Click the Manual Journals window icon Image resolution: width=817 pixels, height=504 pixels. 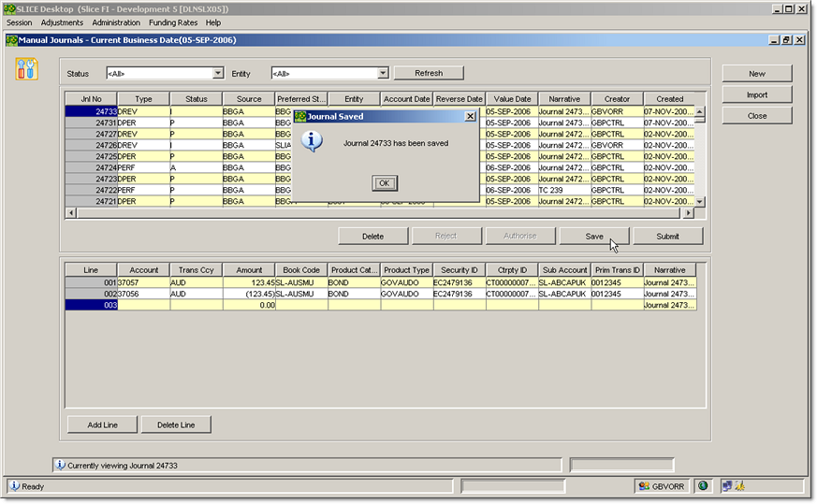click(x=11, y=40)
